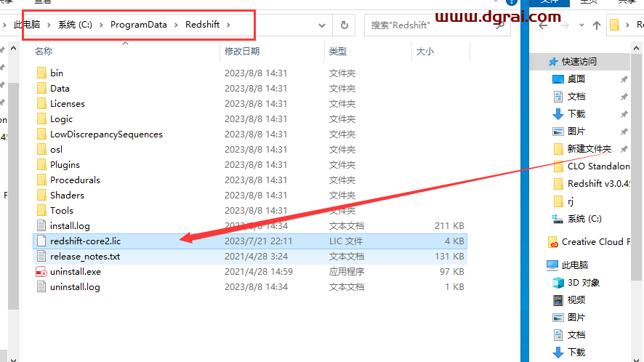Select the LowDiscrepancySequences folder name
This screenshot has width=644, height=362.
[106, 134]
